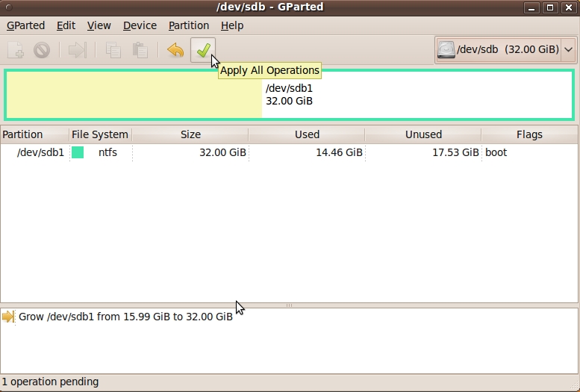
Task: Undo last operation using the arrow icon
Action: [175, 50]
